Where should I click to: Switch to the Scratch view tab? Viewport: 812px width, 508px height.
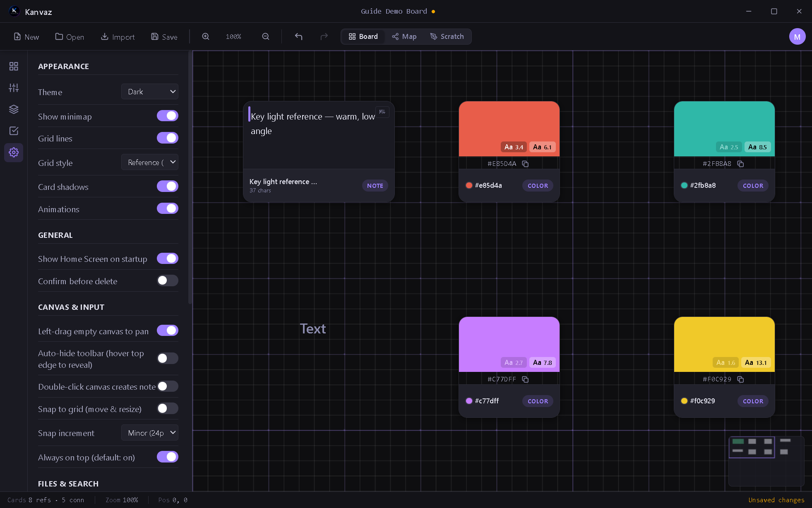pyautogui.click(x=447, y=36)
